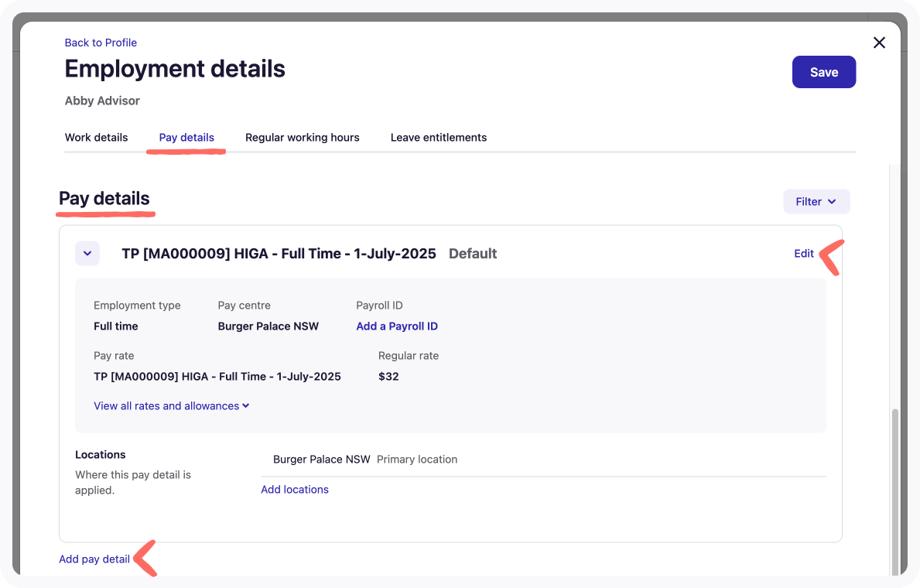Image resolution: width=920 pixels, height=588 pixels.
Task: Open the Regular working hours tab
Action: coord(302,137)
